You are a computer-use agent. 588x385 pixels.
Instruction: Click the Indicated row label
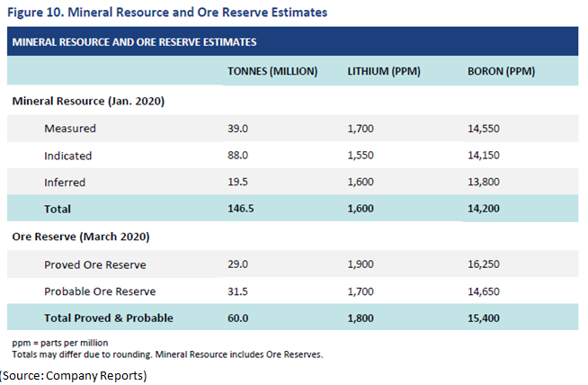[x=68, y=156]
